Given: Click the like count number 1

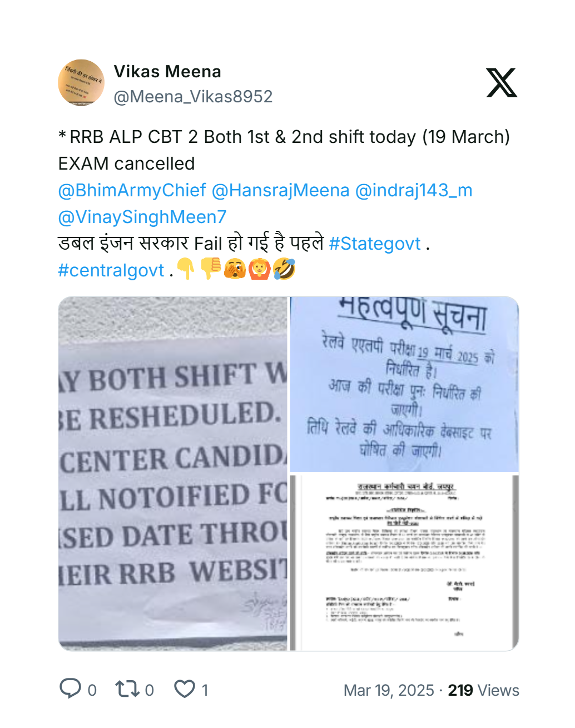Looking at the screenshot, I should click(205, 690).
